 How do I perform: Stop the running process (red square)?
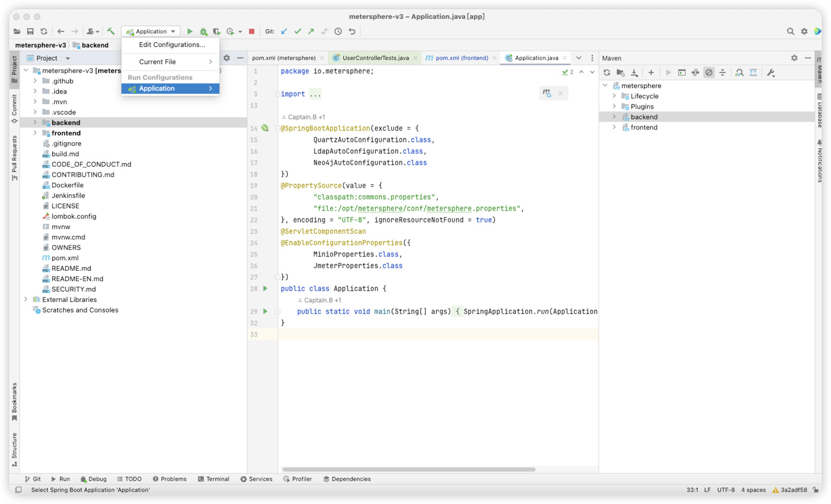click(x=252, y=31)
